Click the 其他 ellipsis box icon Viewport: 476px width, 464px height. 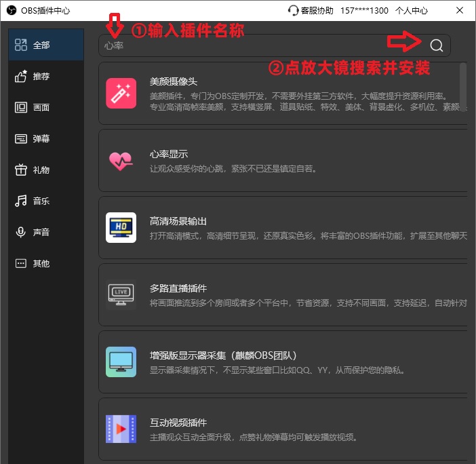[x=20, y=263]
